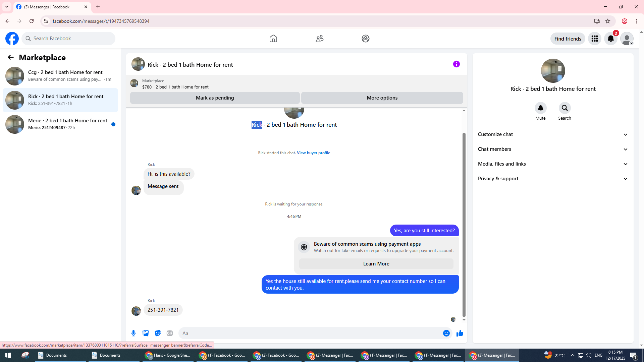Click Mark as pending button
The width and height of the screenshot is (644, 362).
click(215, 98)
